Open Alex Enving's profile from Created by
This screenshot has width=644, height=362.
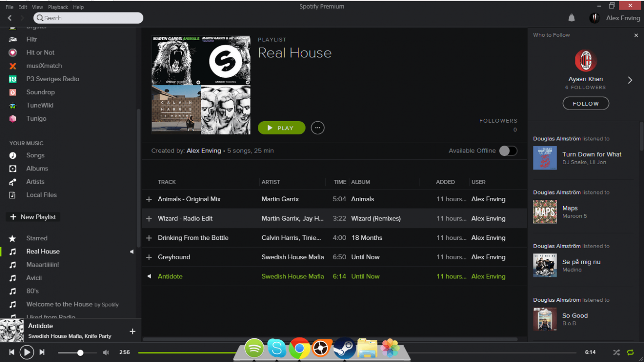point(204,151)
